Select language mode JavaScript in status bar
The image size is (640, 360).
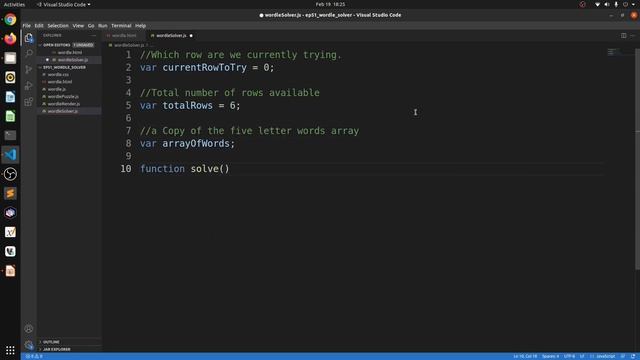click(x=605, y=356)
